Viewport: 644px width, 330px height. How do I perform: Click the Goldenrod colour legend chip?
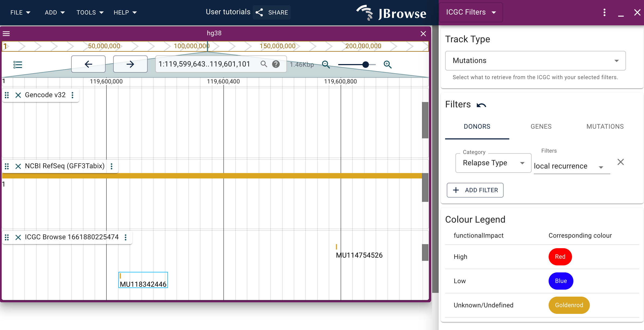click(x=569, y=305)
